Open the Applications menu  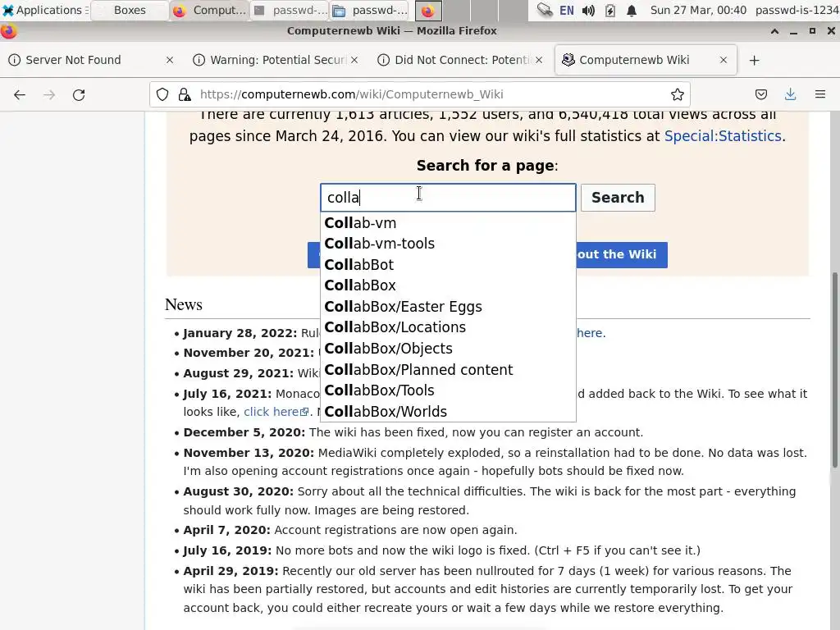click(x=44, y=10)
